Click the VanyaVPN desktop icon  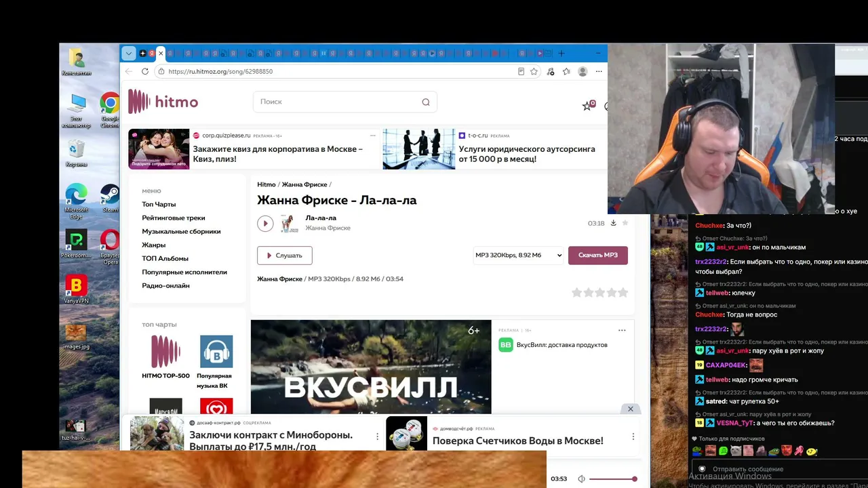[x=76, y=289]
